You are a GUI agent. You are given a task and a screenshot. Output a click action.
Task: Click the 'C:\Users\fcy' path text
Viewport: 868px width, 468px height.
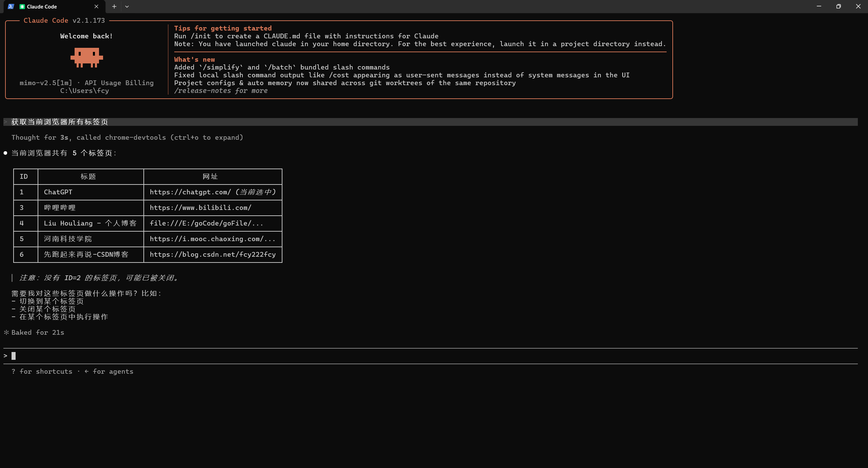(x=84, y=91)
